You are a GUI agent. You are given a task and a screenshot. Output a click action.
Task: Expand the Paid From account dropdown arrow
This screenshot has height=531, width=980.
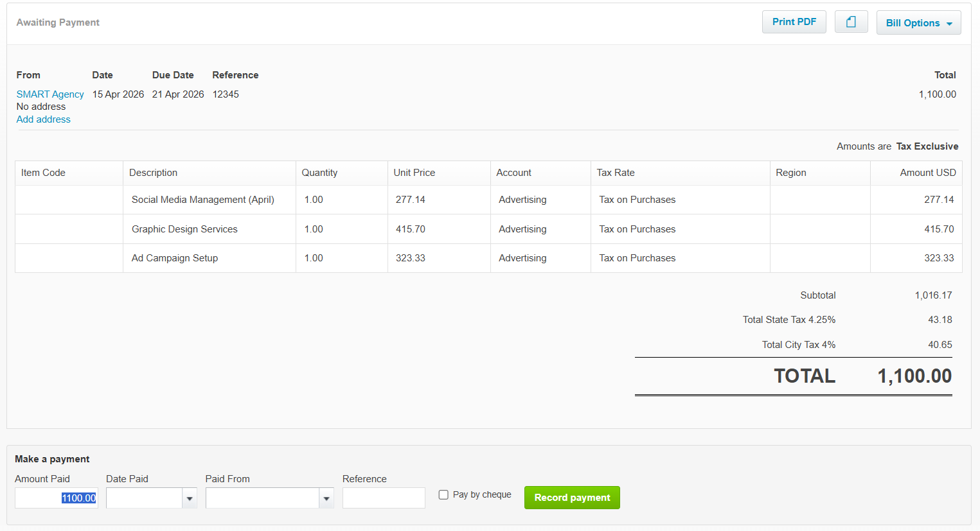tap(326, 498)
